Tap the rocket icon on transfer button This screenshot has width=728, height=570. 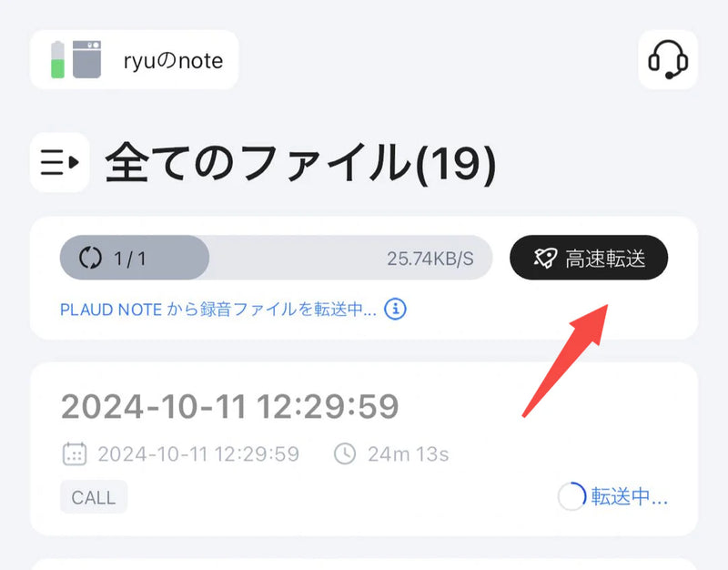[x=544, y=258]
